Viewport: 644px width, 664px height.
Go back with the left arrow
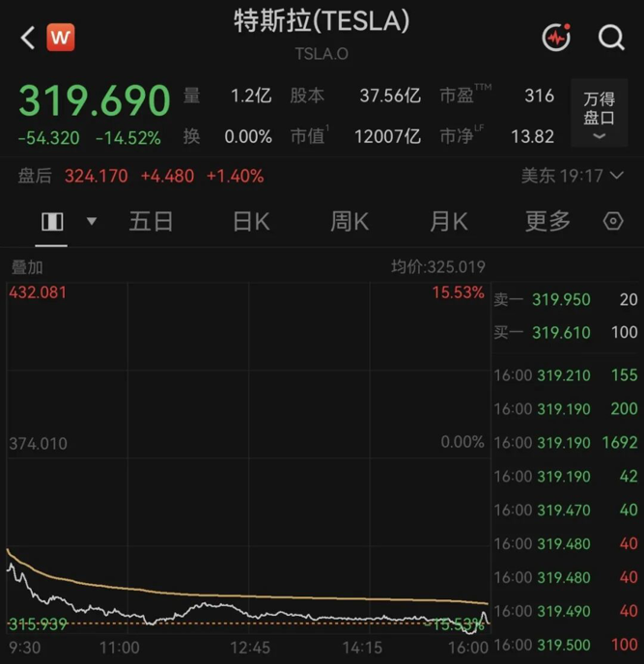point(28,38)
